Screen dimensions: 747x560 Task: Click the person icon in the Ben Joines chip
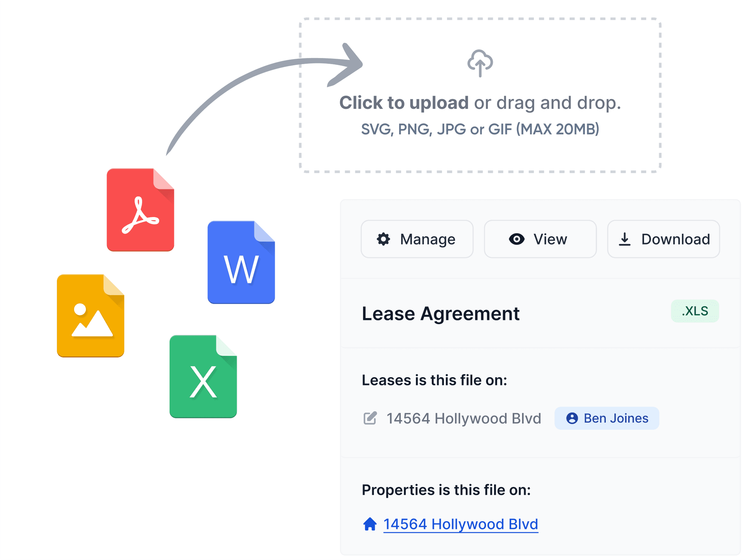pos(572,418)
